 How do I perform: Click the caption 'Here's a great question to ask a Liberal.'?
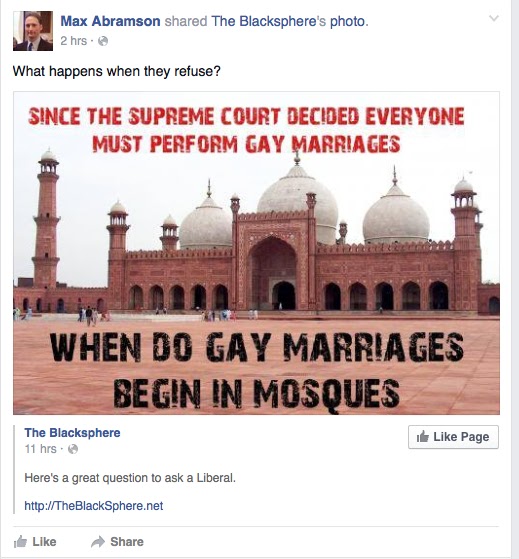[130, 478]
